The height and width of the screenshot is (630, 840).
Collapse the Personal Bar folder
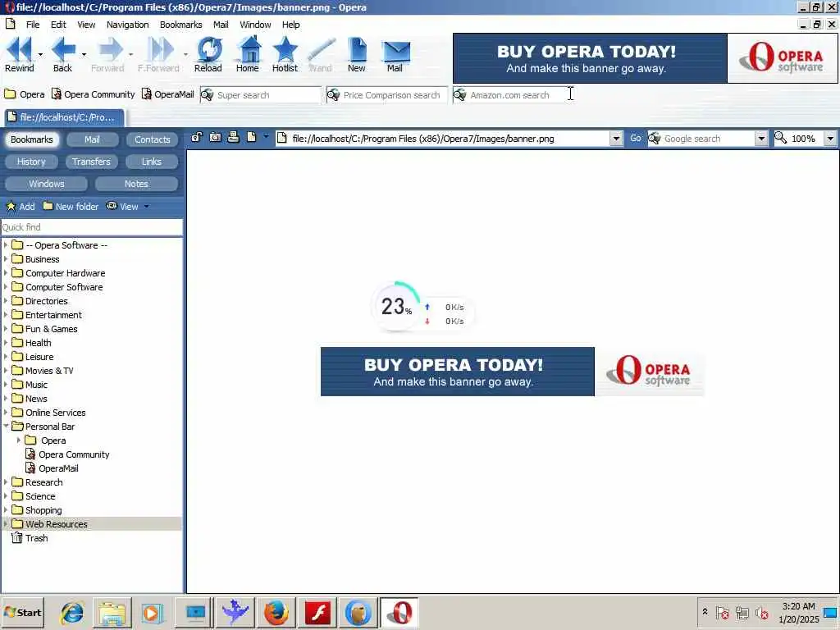click(x=6, y=426)
